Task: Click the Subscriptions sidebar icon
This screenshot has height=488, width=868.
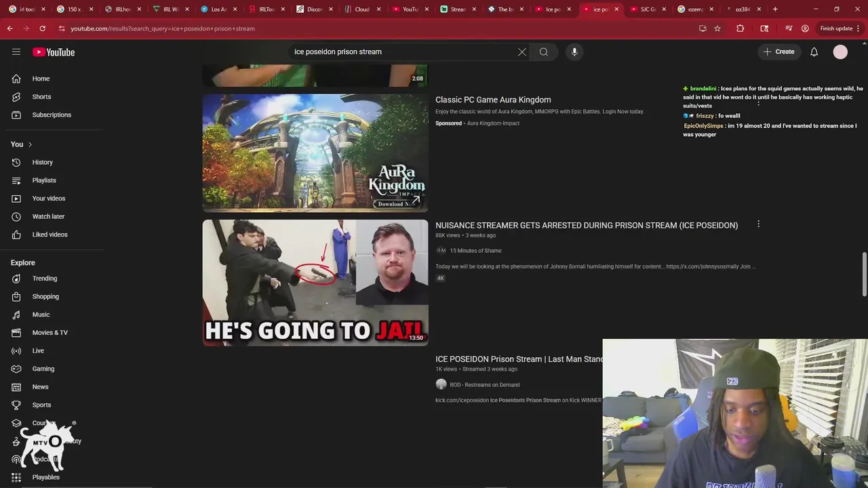Action: click(16, 115)
